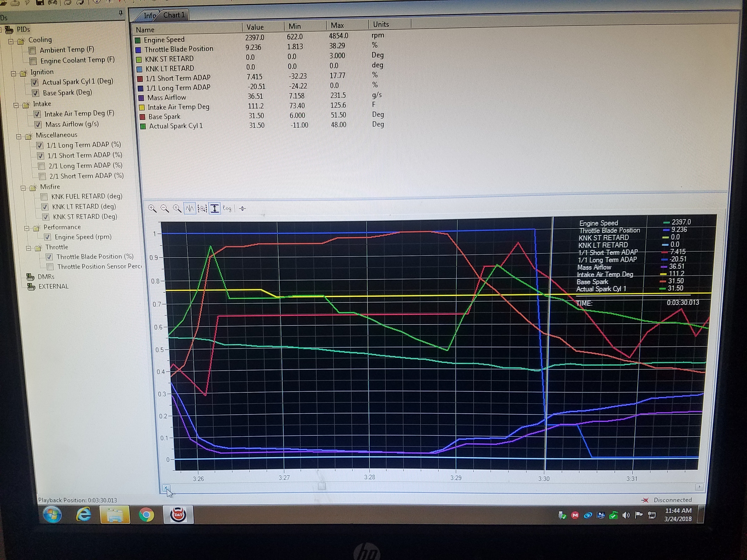747x560 pixels.
Task: Uncheck Mass Airflow (g/s) checkbox
Action: click(38, 124)
